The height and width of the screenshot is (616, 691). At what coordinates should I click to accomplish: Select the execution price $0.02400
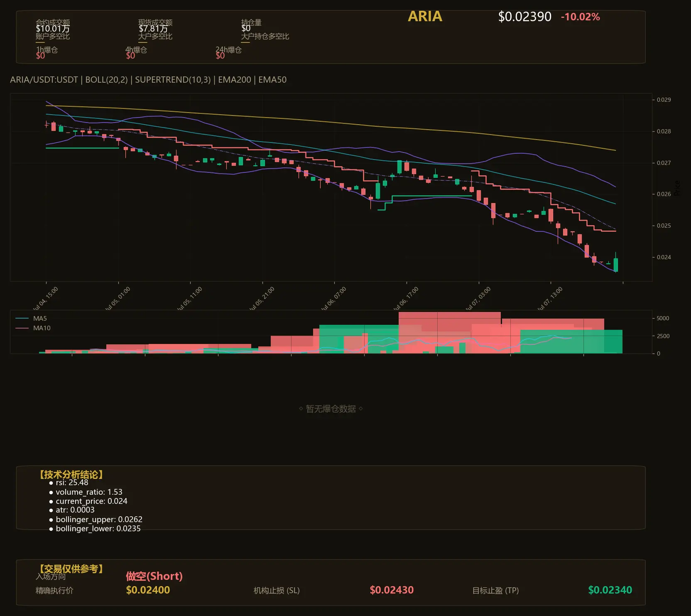[148, 590]
